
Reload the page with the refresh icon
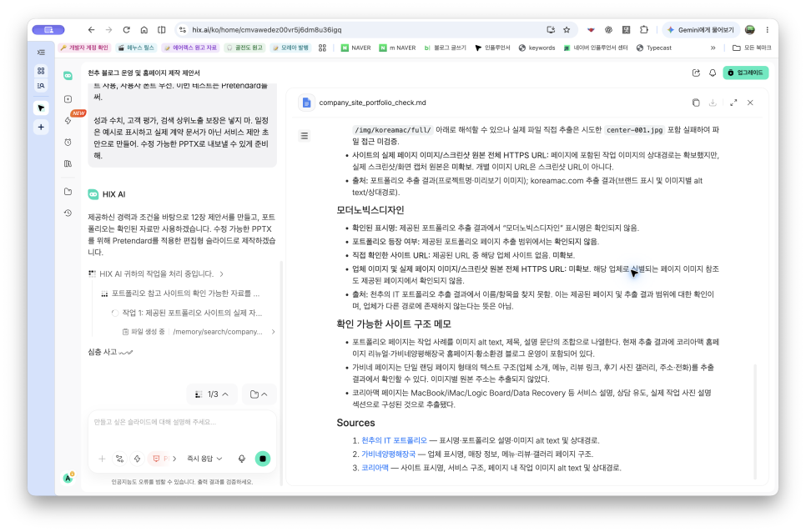[x=127, y=30]
